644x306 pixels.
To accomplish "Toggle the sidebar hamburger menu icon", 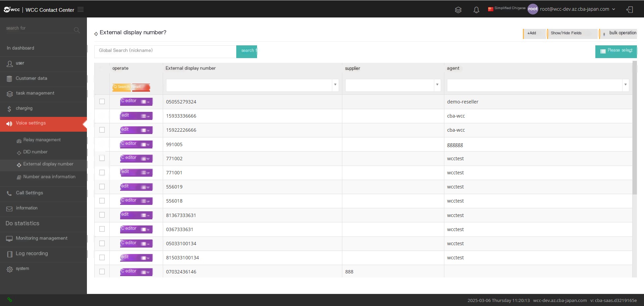I will click(x=81, y=9).
